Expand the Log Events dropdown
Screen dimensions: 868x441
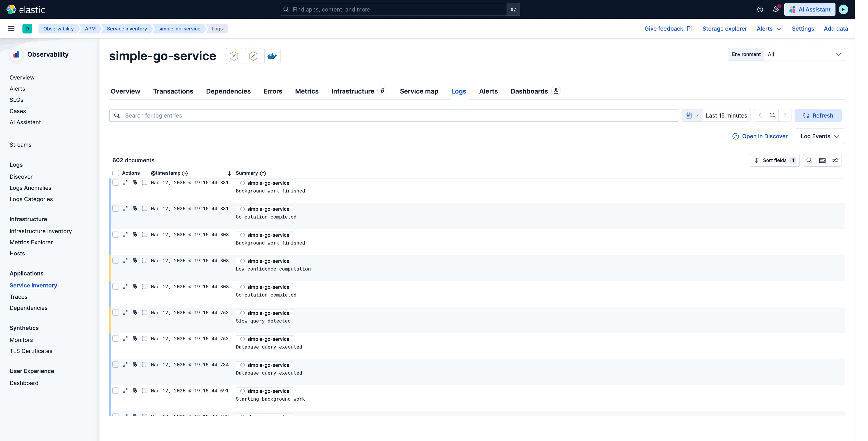tap(820, 136)
